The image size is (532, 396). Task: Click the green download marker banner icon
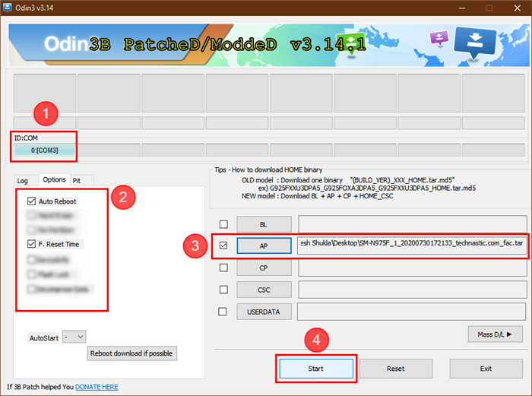point(351,44)
